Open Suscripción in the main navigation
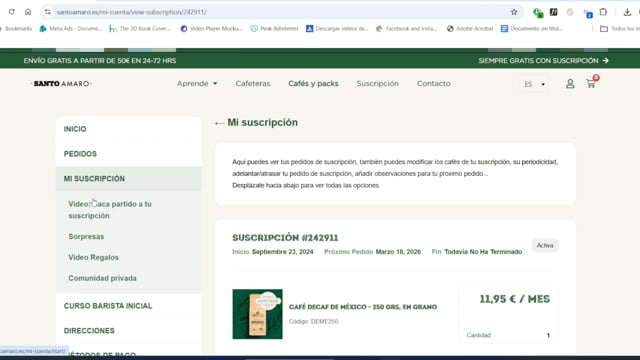The image size is (640, 360). (378, 84)
